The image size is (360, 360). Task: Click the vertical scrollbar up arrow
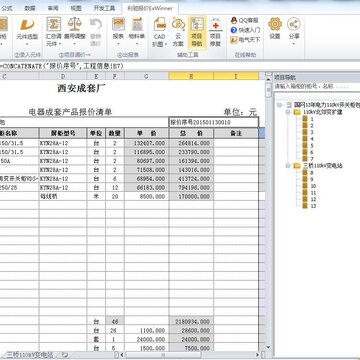click(x=268, y=79)
